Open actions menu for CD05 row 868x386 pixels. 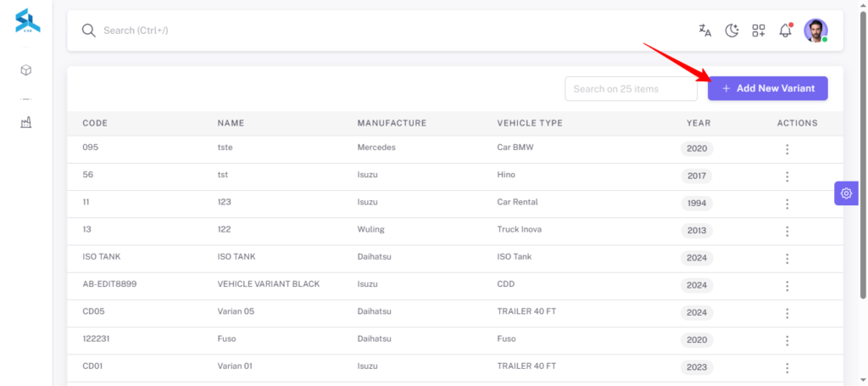(787, 313)
